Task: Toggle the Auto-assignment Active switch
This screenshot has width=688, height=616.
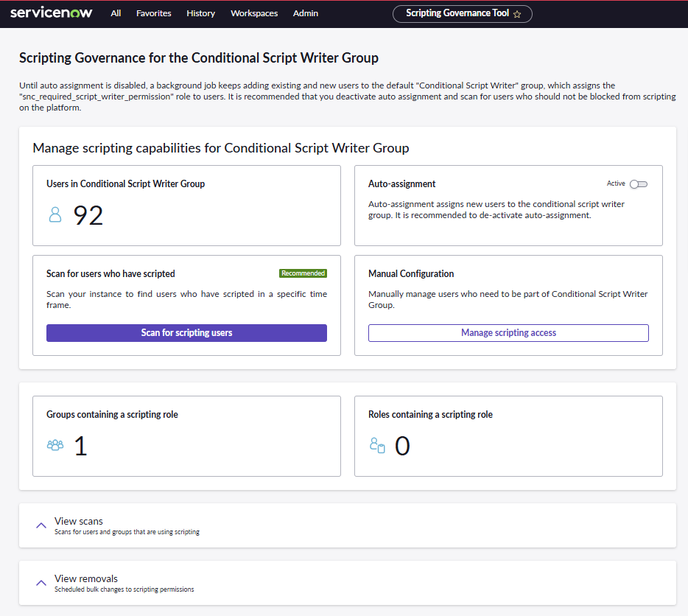Action: [639, 184]
